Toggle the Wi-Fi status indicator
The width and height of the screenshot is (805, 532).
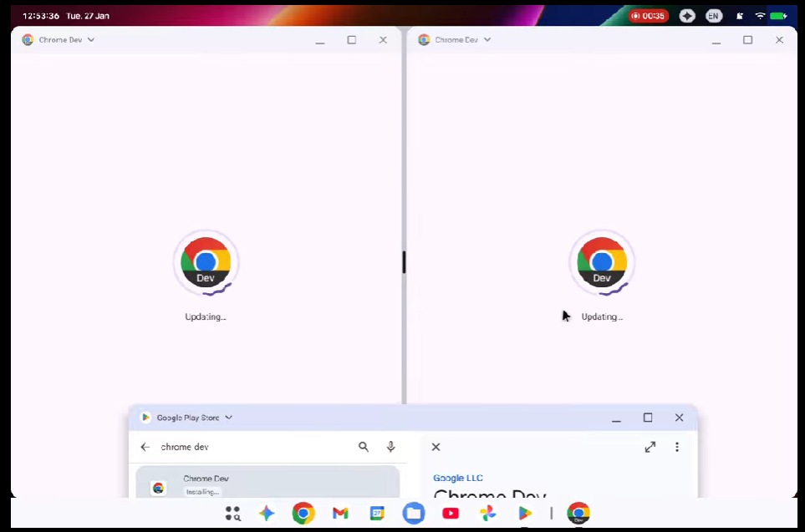click(760, 15)
